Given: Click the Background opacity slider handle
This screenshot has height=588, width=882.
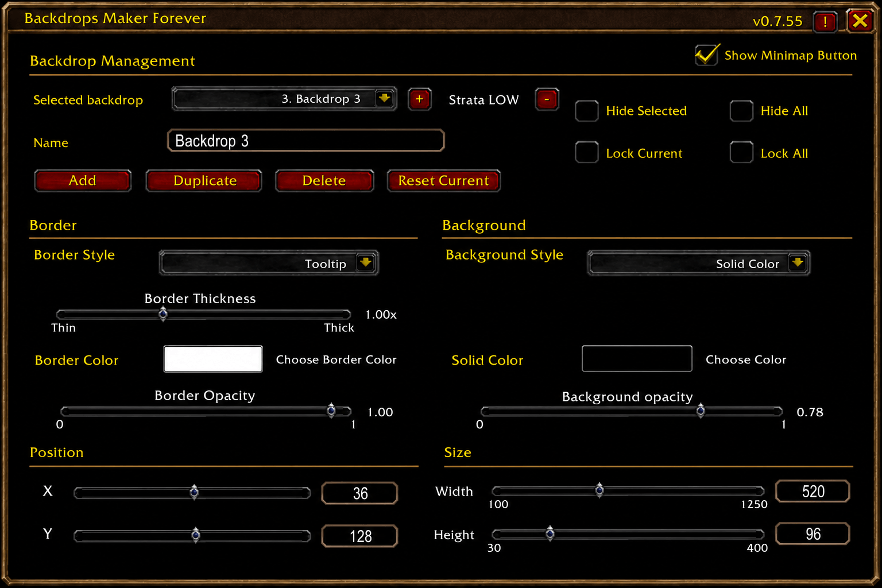Looking at the screenshot, I should click(701, 411).
